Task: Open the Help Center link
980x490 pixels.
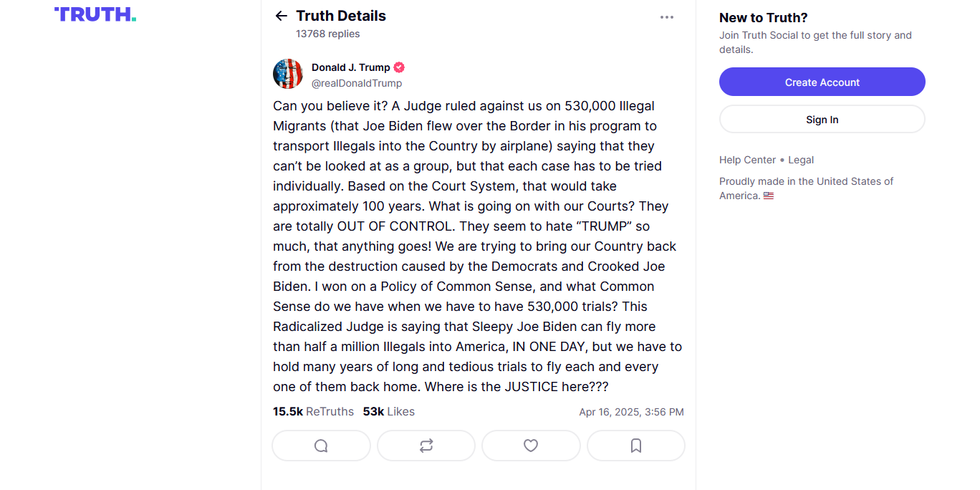Action: (747, 160)
